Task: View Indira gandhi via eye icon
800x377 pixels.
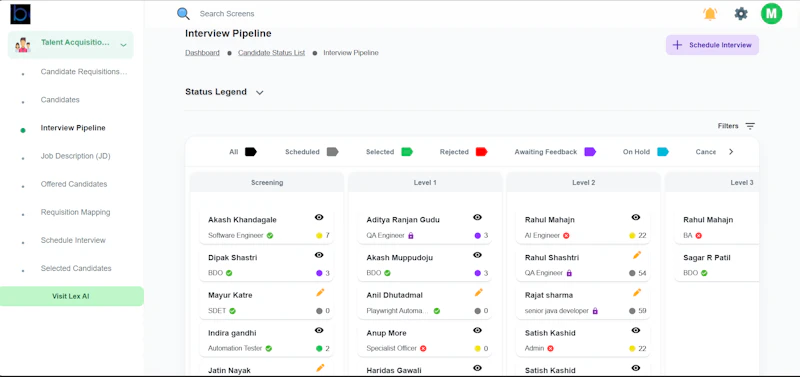Action: (319, 331)
